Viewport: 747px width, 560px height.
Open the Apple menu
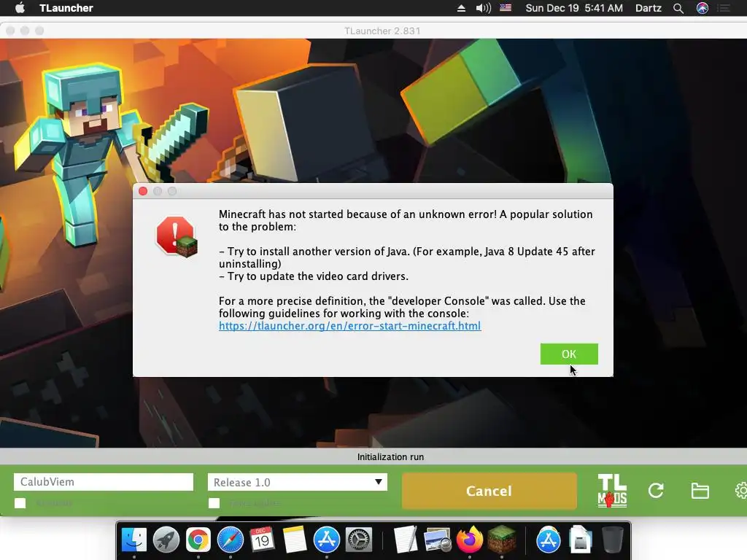20,8
